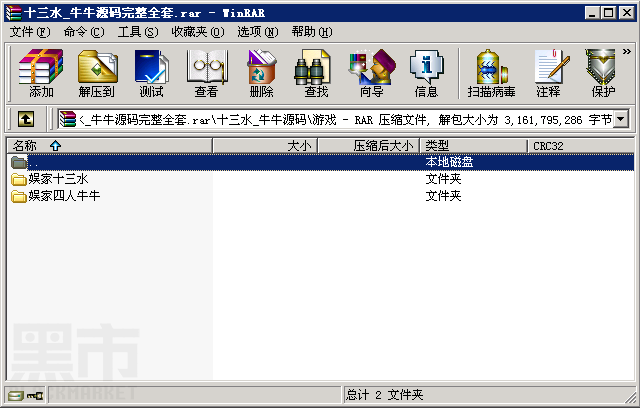Viewport: 640px width, 408px height.
Task: Launch the 向导 (Wizard) icon
Action: 371,73
